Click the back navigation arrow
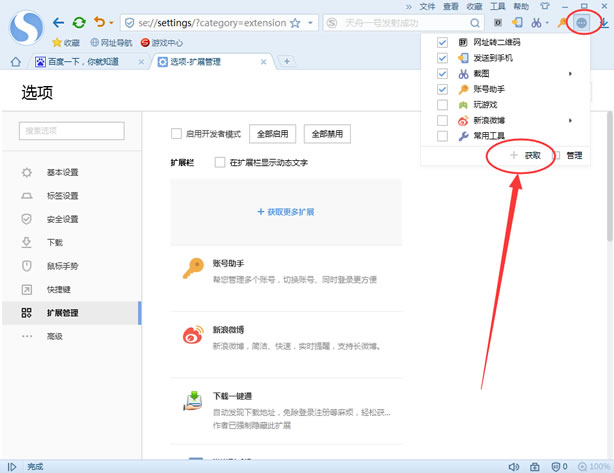 (58, 22)
